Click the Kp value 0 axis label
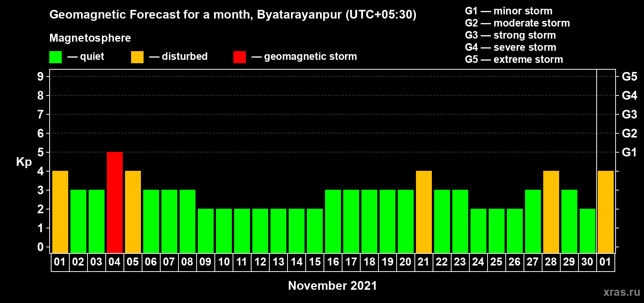644x303 pixels. pyautogui.click(x=41, y=247)
